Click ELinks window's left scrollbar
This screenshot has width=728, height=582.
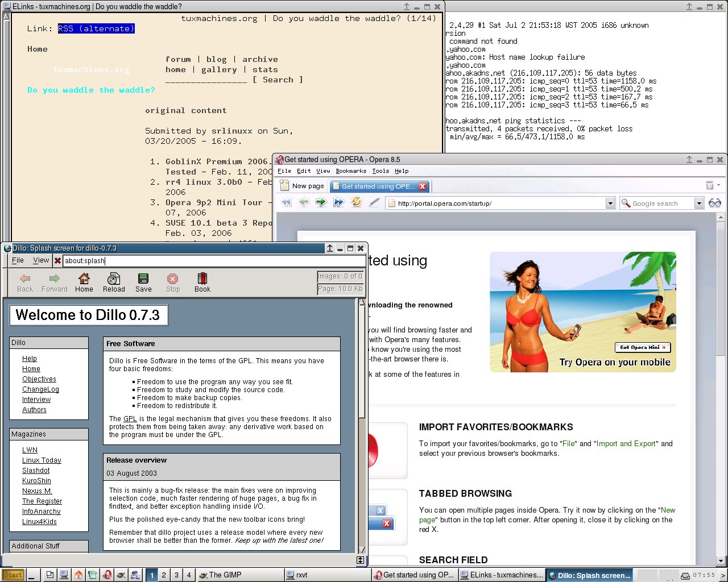[7, 128]
